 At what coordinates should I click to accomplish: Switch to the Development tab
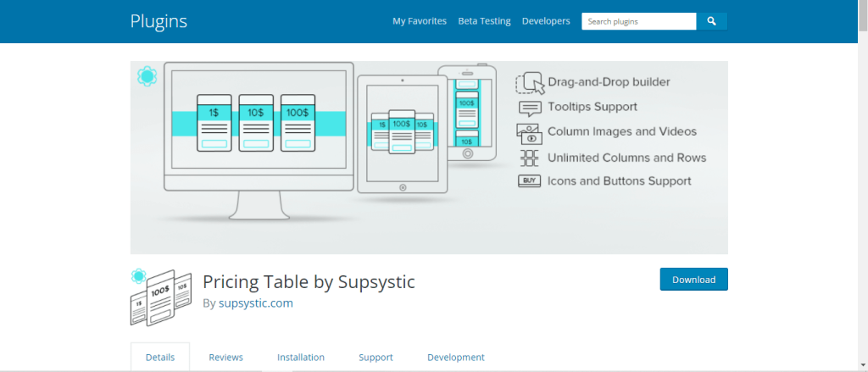455,358
